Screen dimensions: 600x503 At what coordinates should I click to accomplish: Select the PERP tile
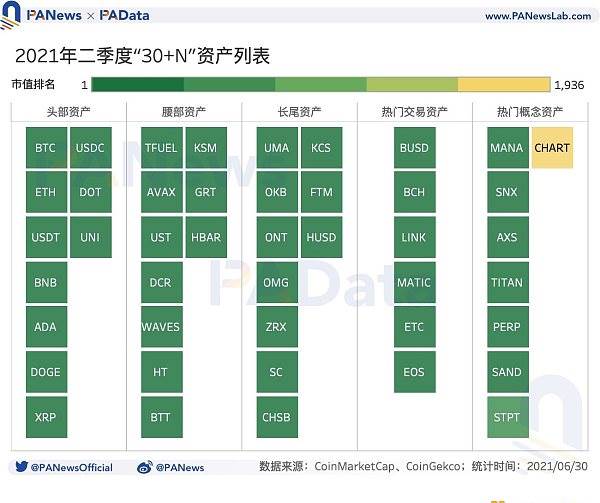(x=508, y=327)
